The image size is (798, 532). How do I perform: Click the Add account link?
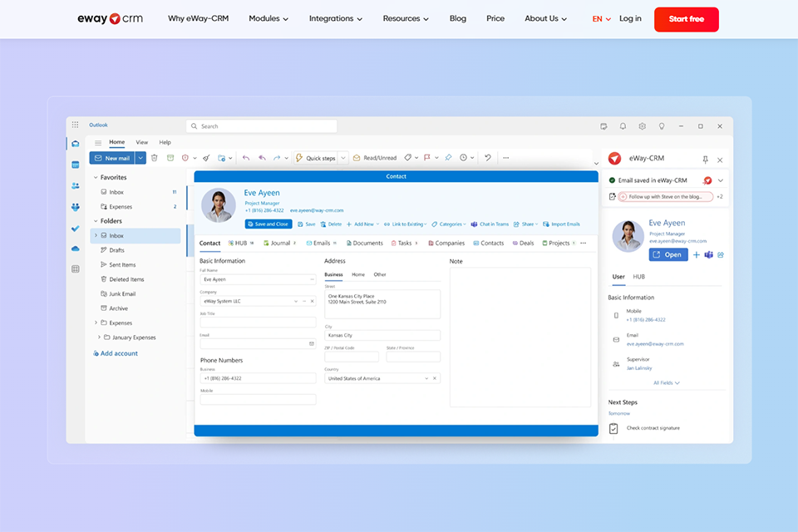click(116, 353)
